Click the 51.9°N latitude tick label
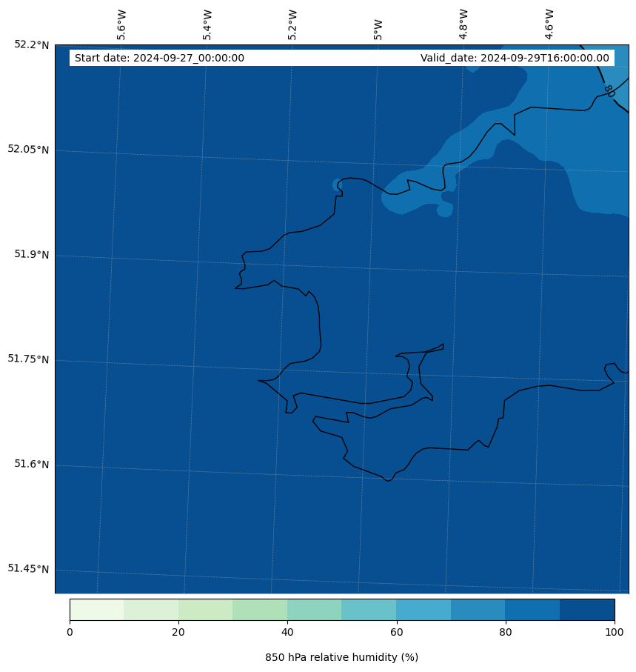636x672 pixels. [32, 255]
